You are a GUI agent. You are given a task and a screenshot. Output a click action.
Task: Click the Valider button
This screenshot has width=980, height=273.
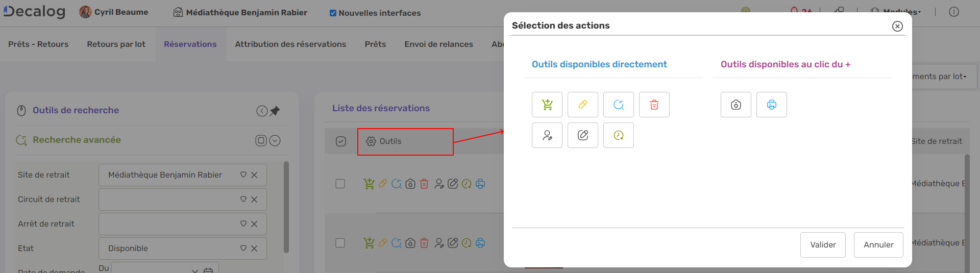pyautogui.click(x=823, y=245)
